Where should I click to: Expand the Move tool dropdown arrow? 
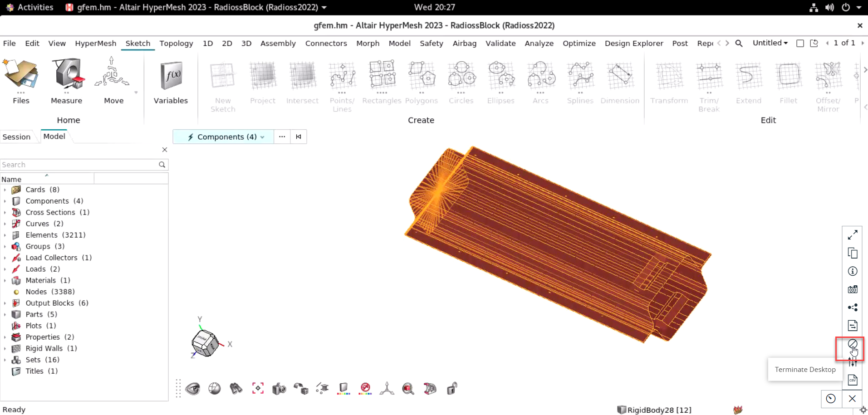[136, 93]
